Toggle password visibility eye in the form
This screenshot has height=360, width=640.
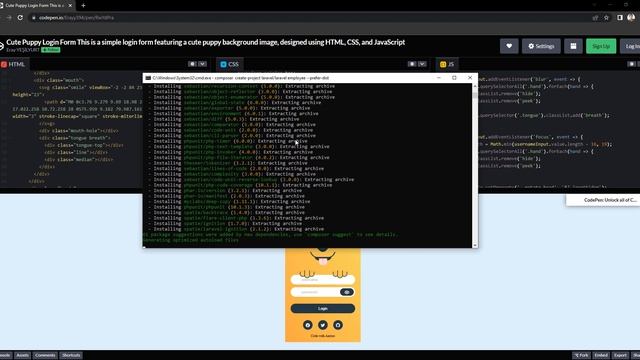[347, 292]
